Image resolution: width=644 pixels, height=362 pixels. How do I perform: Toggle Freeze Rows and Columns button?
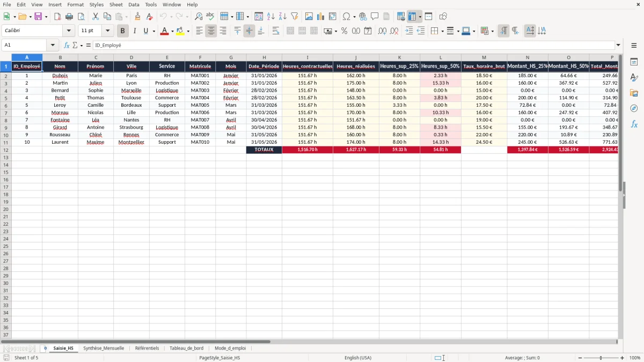point(412,17)
